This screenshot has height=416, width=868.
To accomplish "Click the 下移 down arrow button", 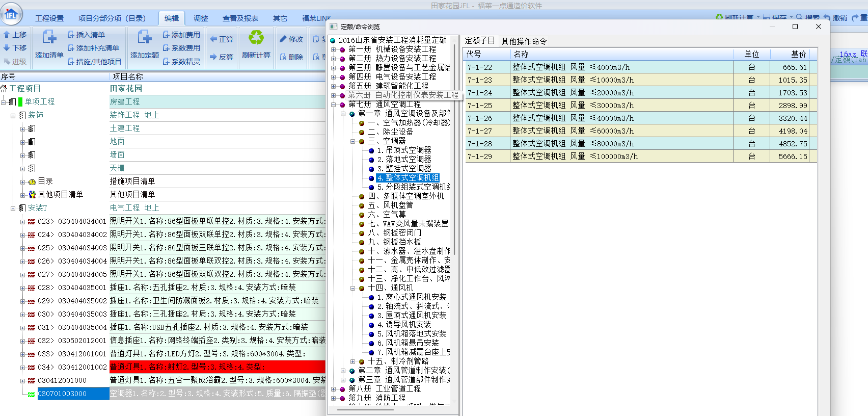I will click(15, 48).
